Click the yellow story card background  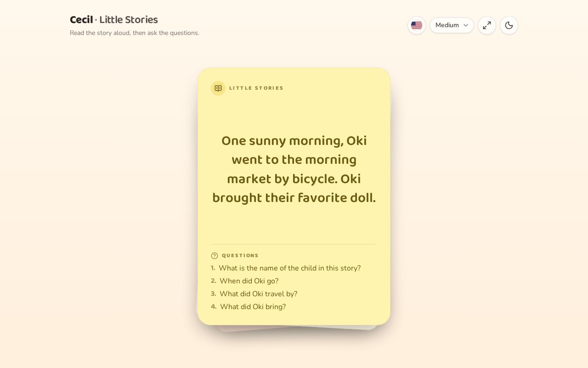[294, 115]
